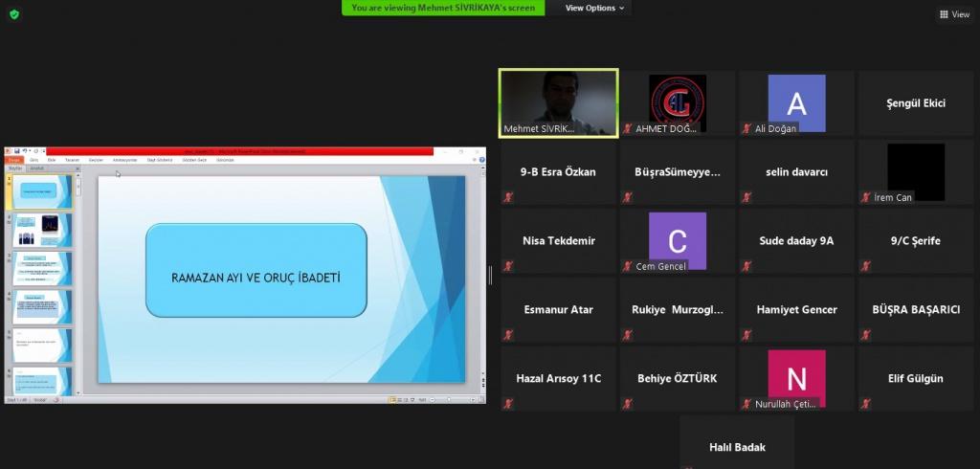Click the undo arrow in quick access toolbar

25,151
